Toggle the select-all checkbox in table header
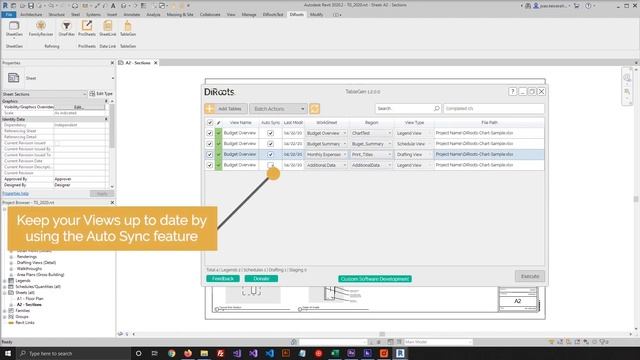This screenshot has width=640, height=360. coord(210,122)
